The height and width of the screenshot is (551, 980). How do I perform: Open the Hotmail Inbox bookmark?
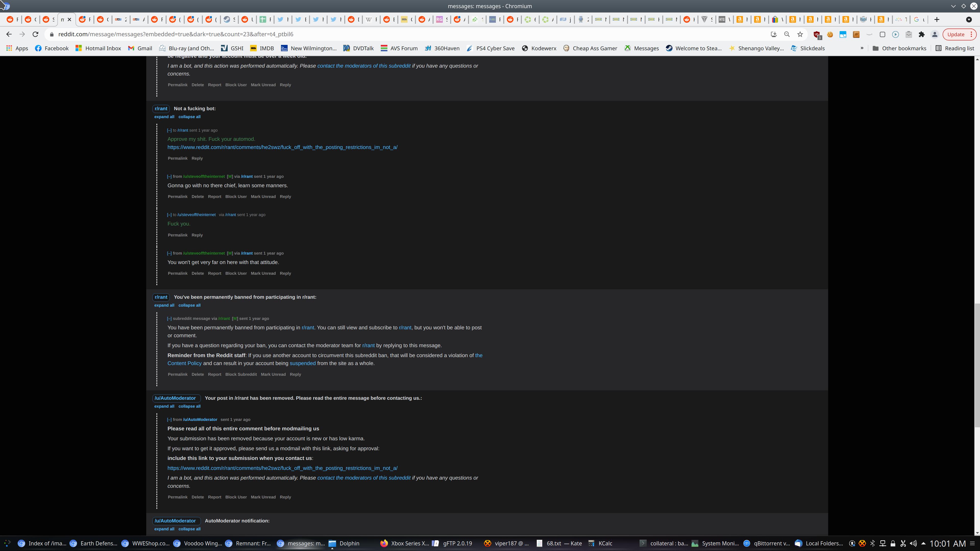[98, 48]
